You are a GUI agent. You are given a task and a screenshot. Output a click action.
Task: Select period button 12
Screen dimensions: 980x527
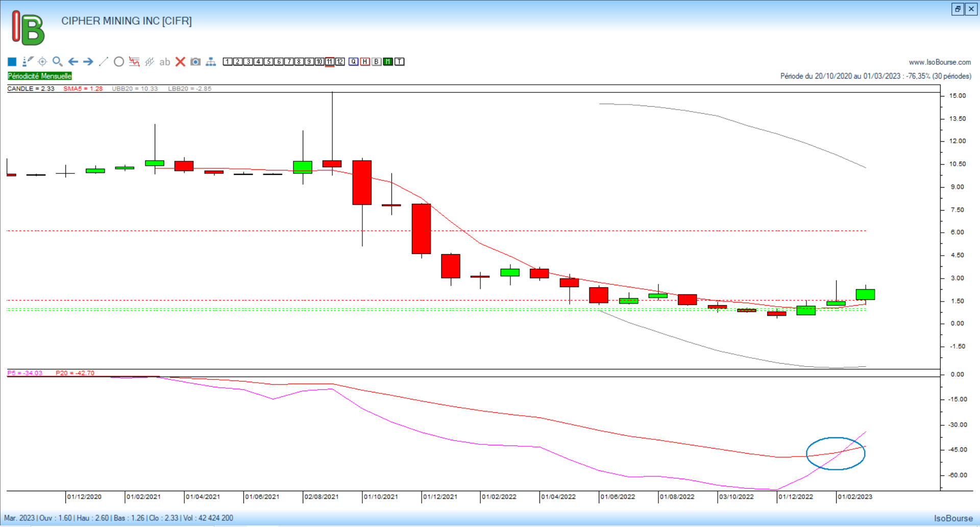pyautogui.click(x=340, y=62)
